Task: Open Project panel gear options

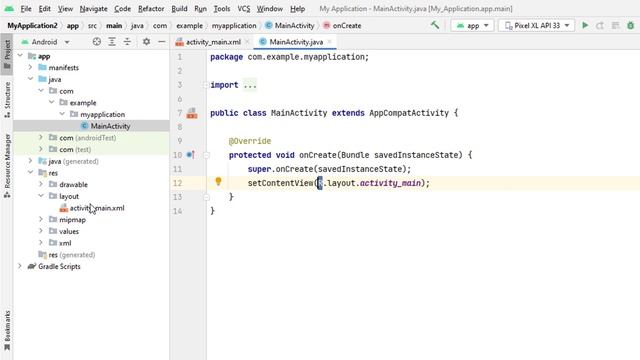Action: (x=146, y=42)
